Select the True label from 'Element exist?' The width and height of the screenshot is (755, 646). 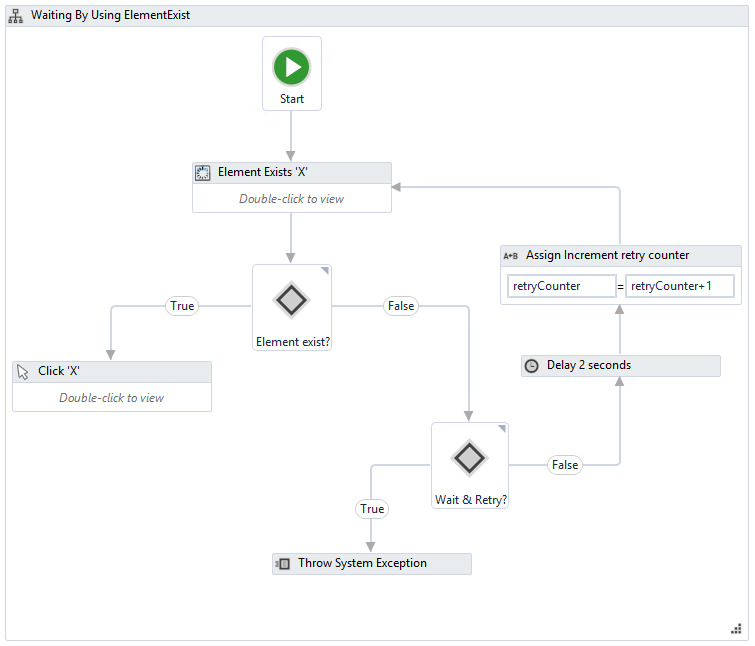(182, 306)
